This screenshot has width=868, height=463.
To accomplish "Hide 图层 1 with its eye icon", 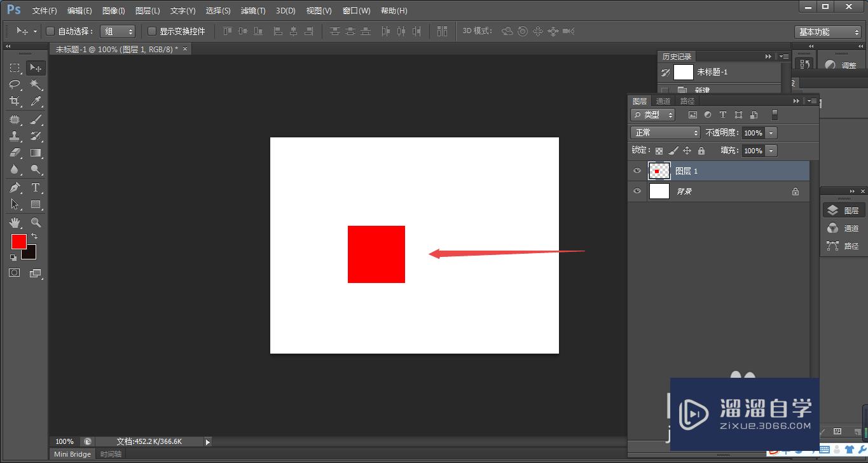I will 637,171.
